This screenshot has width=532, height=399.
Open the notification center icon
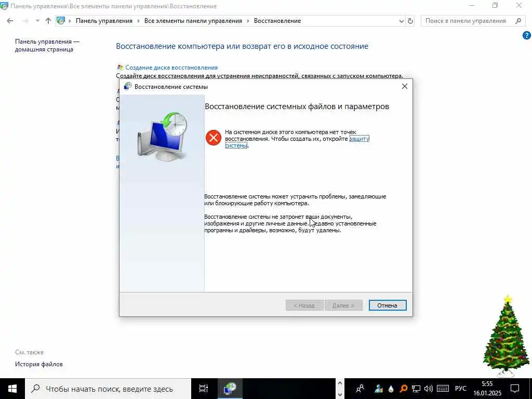[515, 389]
